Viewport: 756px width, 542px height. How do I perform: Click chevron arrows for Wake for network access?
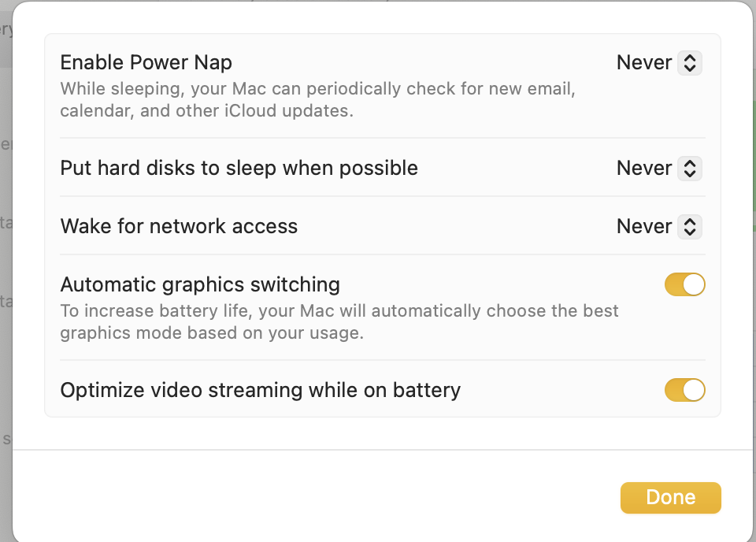pos(689,227)
